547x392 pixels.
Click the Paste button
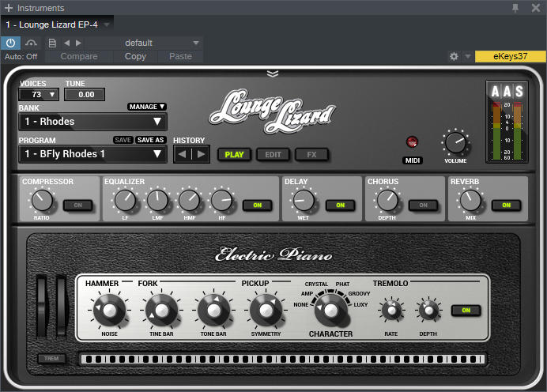click(x=180, y=56)
